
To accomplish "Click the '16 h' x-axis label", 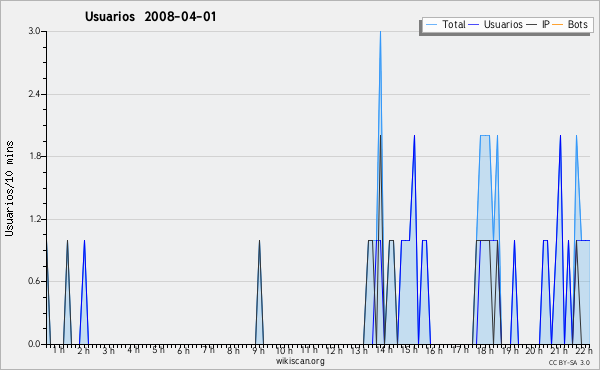I will pyautogui.click(x=434, y=350).
